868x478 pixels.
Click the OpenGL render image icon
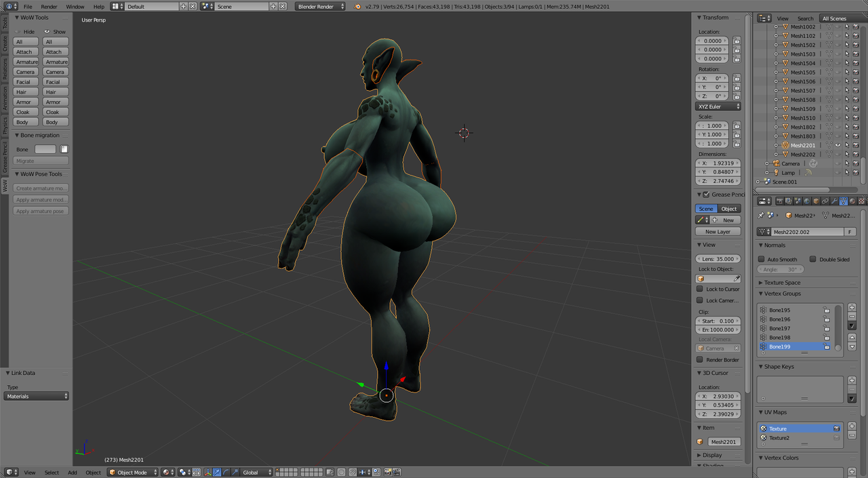(387, 473)
